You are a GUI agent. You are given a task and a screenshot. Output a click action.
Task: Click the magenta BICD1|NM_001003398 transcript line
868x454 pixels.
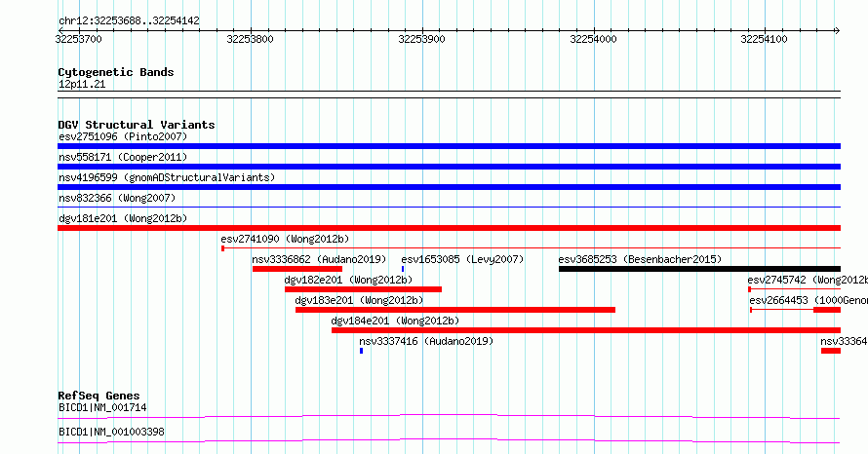(449, 440)
